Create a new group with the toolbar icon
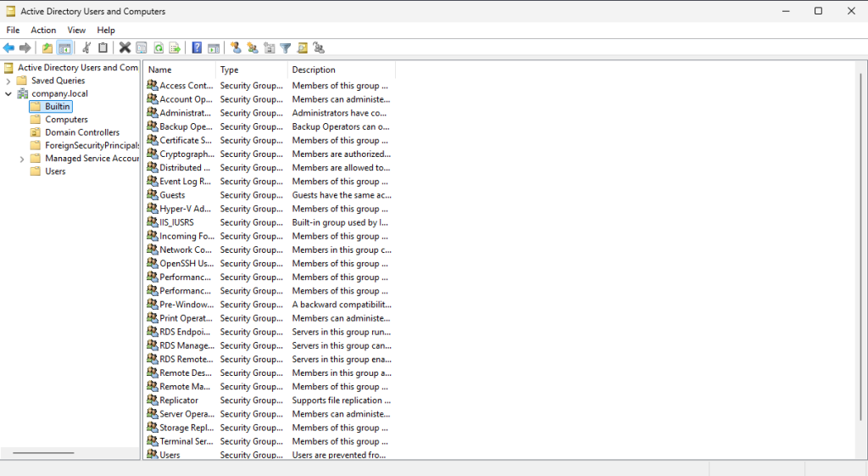 253,48
